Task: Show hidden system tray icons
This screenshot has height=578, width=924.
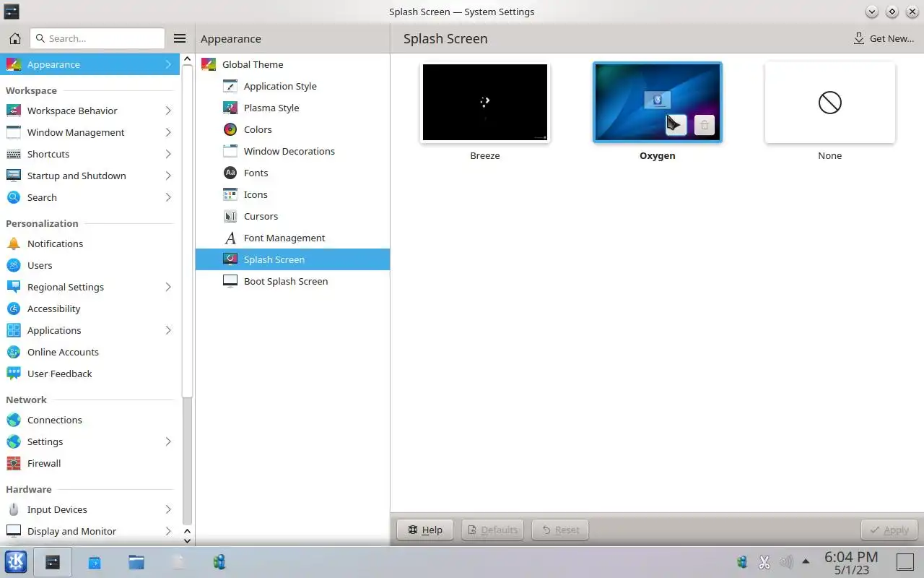Action: pyautogui.click(x=806, y=561)
